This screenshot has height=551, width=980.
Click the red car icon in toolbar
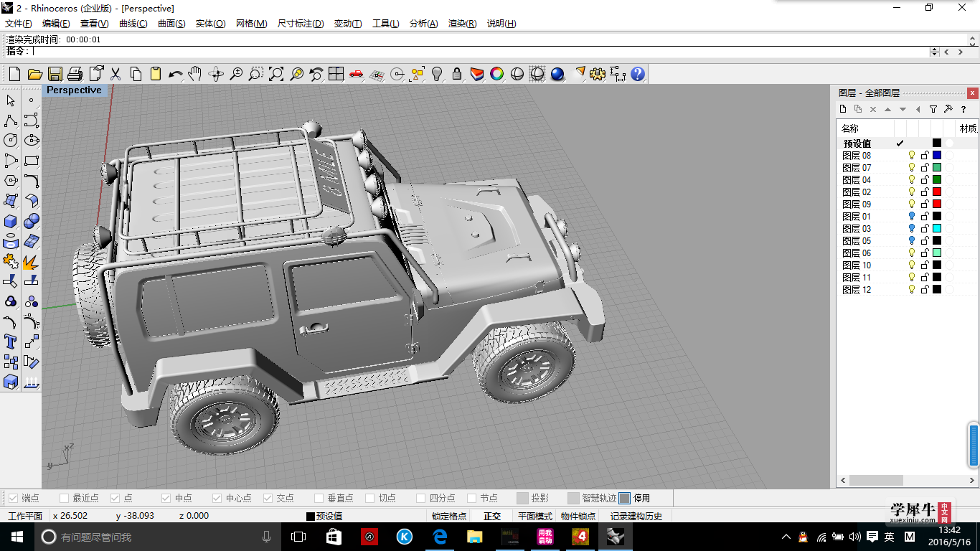tap(357, 74)
